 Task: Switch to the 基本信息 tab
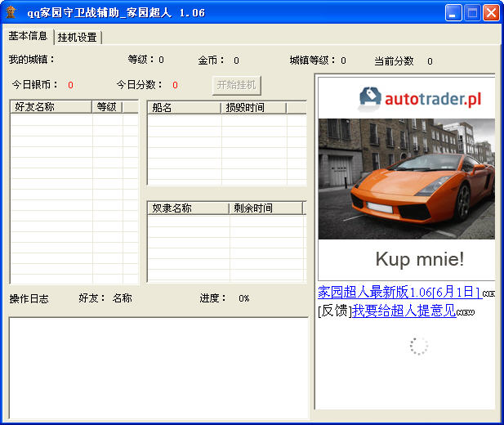28,37
